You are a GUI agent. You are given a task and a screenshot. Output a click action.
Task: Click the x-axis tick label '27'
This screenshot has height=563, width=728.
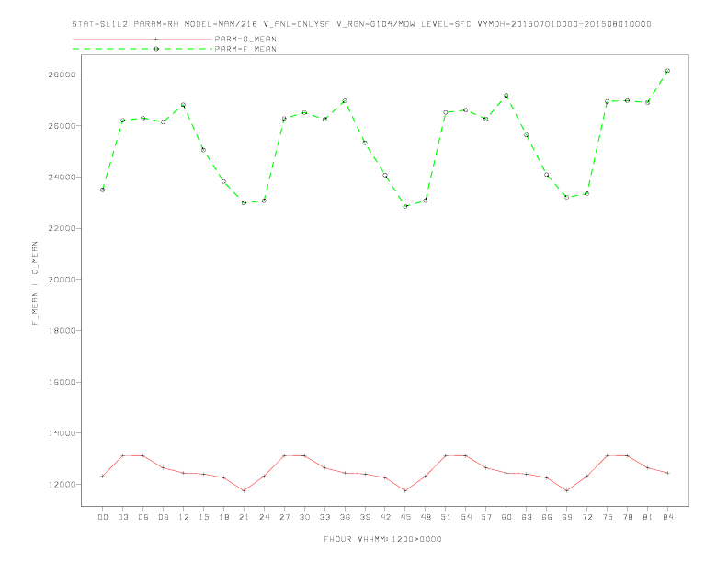coord(284,517)
